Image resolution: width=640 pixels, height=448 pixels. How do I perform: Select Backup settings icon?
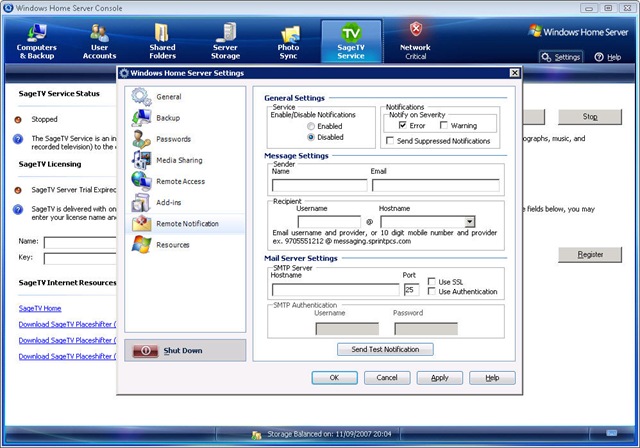pos(141,118)
